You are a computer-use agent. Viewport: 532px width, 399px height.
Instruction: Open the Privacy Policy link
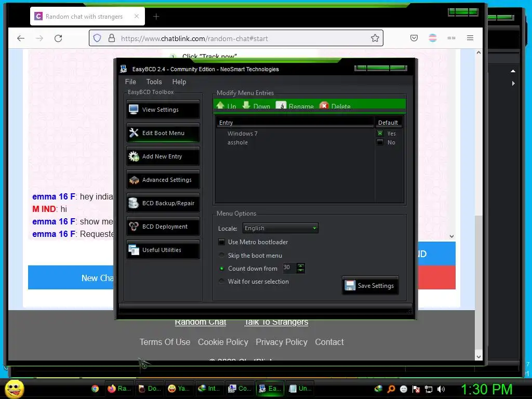coord(282,342)
